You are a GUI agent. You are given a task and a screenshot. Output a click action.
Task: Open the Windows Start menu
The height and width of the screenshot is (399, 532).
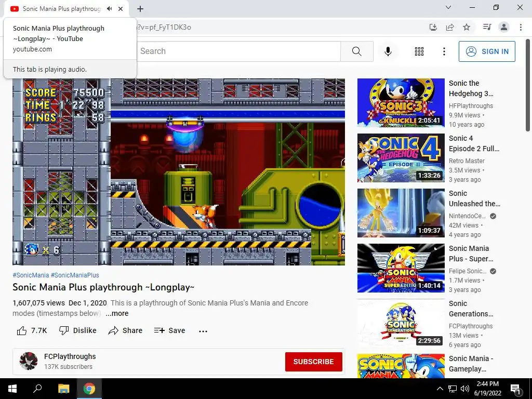point(12,389)
